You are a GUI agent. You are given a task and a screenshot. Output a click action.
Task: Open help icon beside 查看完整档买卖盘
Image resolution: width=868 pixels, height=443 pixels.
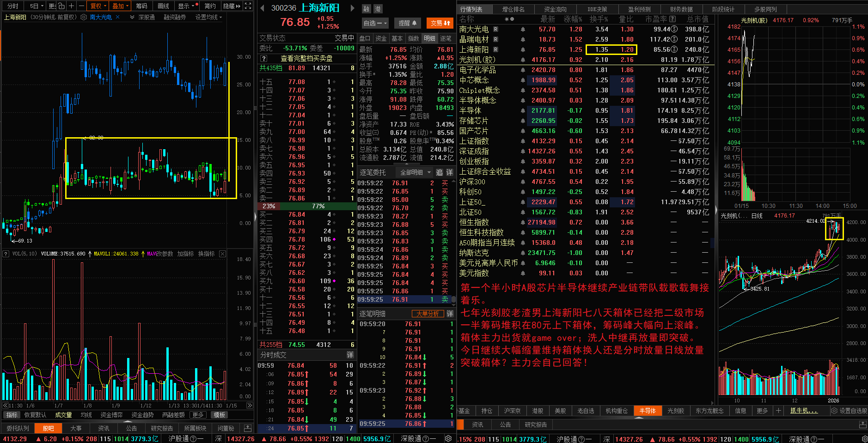[263, 59]
